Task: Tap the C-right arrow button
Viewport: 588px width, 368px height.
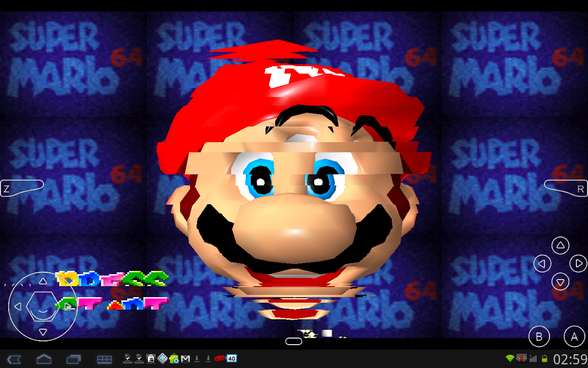Action: tap(578, 264)
